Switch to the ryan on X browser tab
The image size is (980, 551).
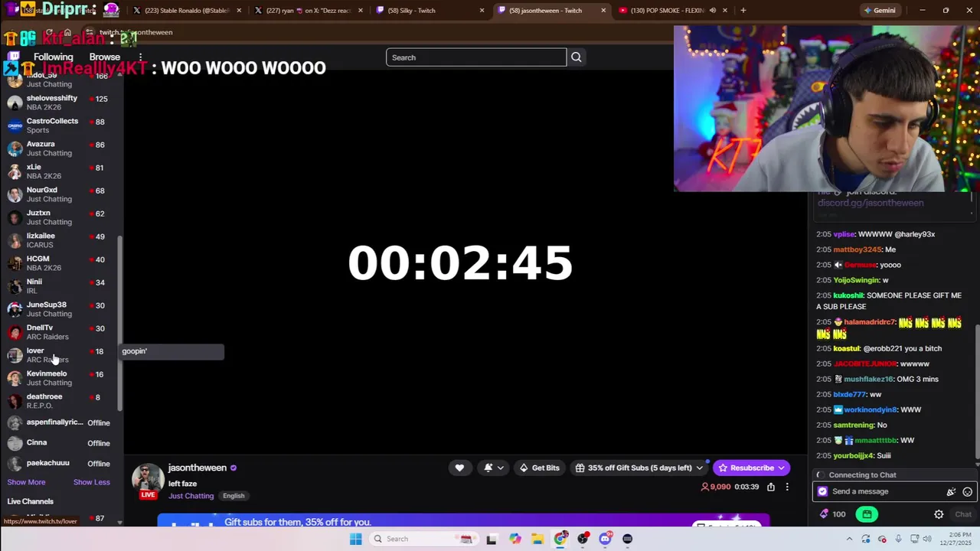pos(308,11)
